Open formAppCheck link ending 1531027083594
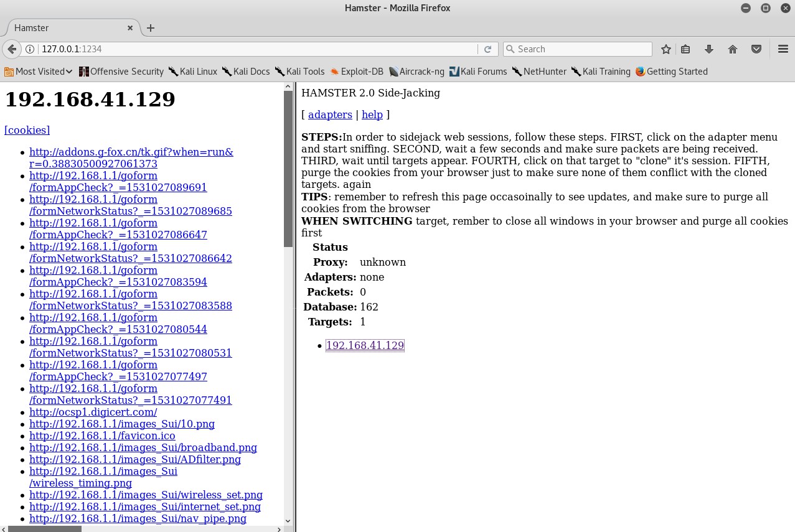 click(118, 276)
